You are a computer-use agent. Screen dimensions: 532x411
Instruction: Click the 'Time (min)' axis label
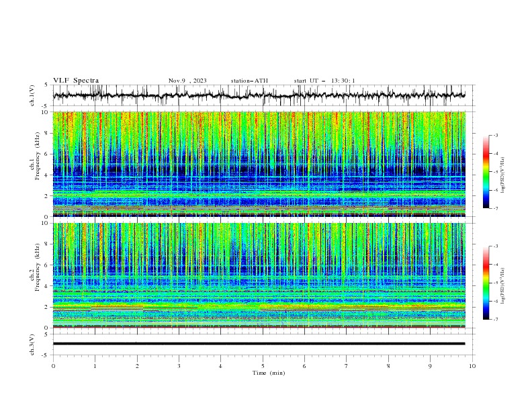[269, 373]
